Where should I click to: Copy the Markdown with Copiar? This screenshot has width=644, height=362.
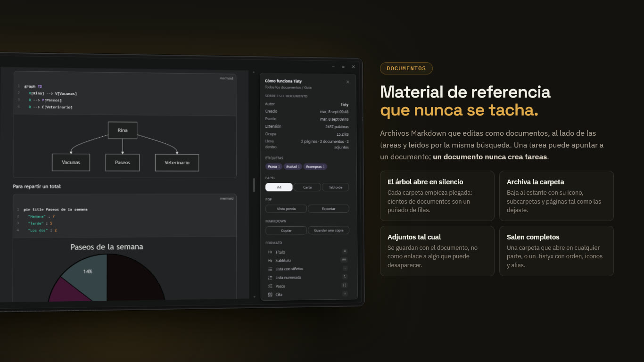coord(286,230)
